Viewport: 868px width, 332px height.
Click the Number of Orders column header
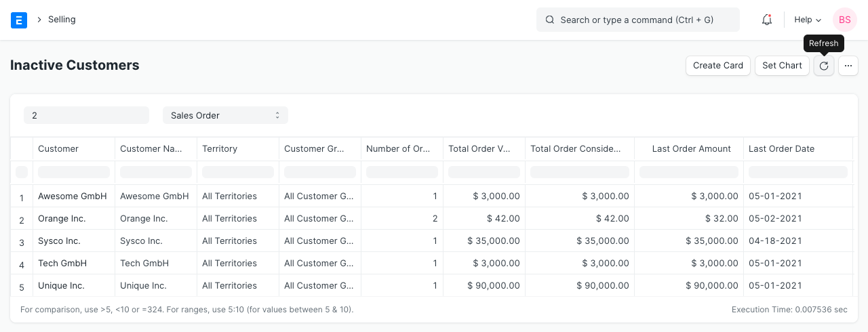coord(398,148)
